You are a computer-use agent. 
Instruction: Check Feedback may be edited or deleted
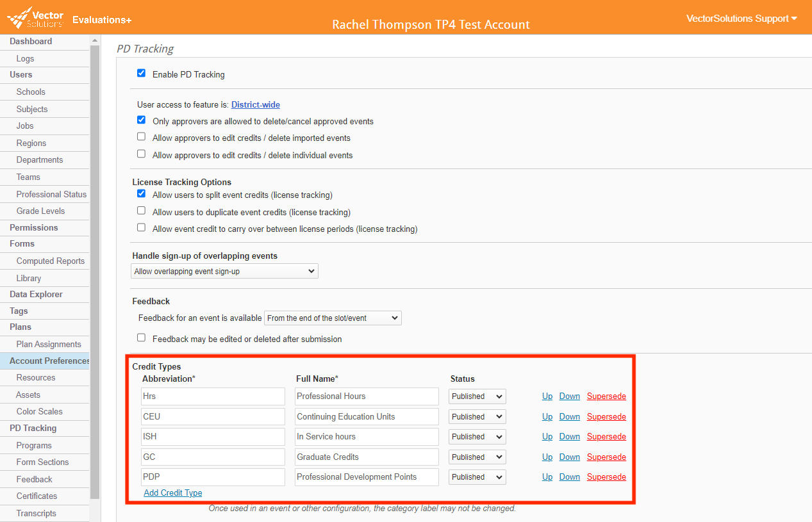[142, 338]
